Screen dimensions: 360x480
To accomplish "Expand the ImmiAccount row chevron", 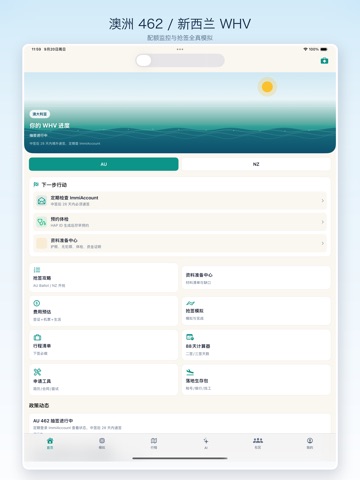I will pos(322,201).
